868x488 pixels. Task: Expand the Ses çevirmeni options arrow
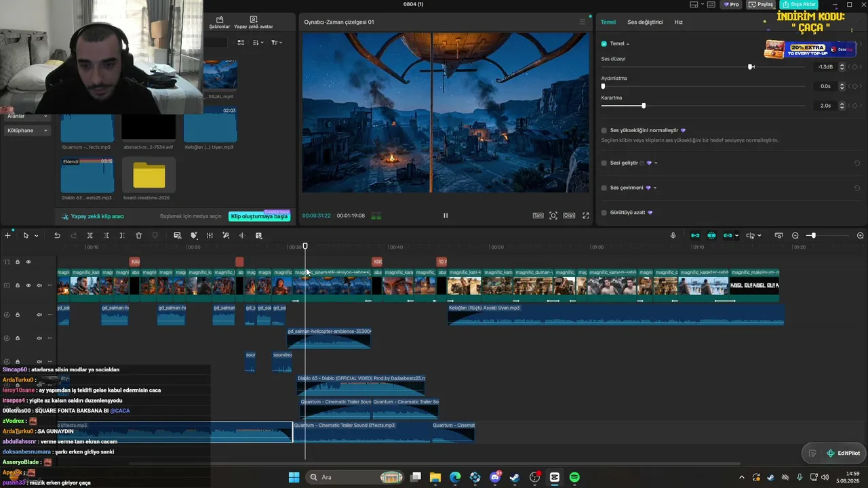655,188
